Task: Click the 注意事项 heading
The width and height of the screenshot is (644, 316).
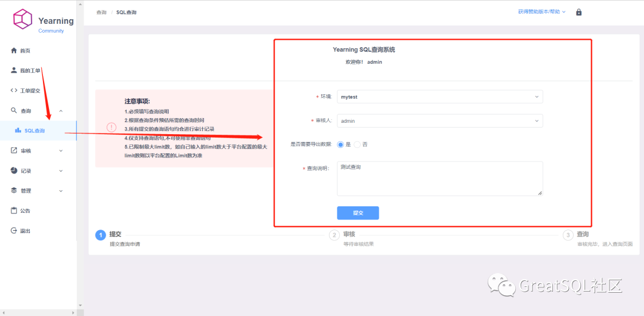Action: click(x=137, y=101)
